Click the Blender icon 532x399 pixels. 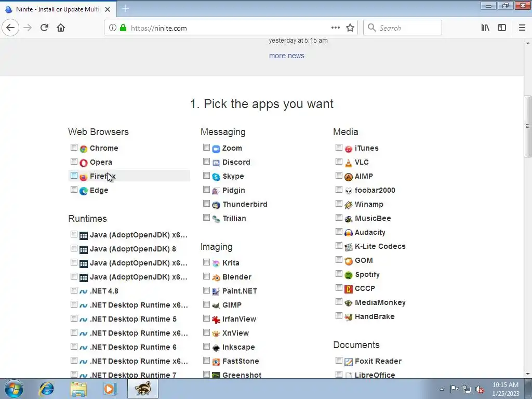(216, 277)
